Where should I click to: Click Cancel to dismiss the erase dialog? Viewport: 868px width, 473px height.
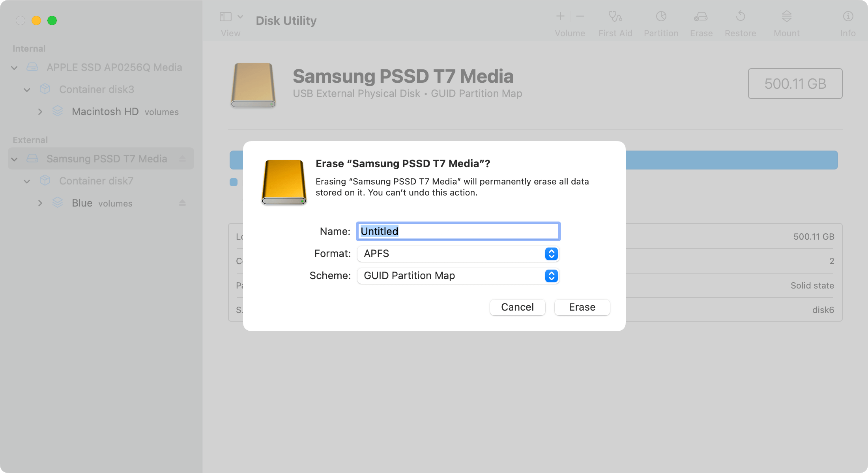(x=517, y=307)
